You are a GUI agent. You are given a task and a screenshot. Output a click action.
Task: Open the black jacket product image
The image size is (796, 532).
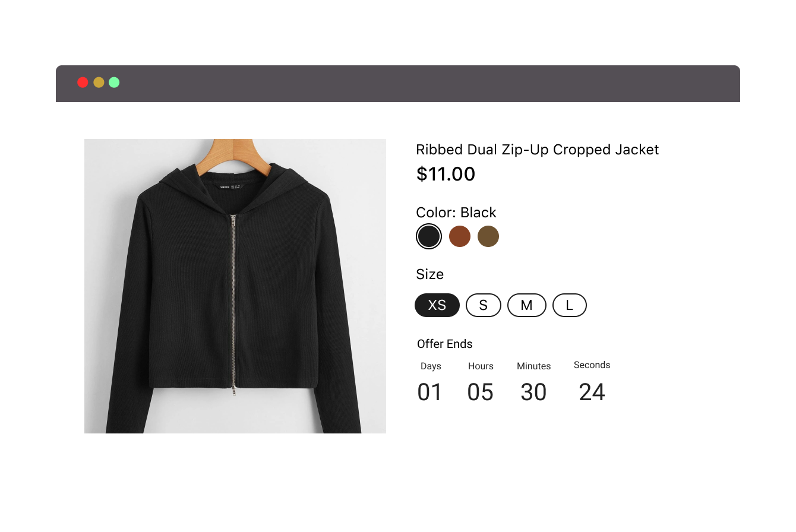(x=235, y=286)
